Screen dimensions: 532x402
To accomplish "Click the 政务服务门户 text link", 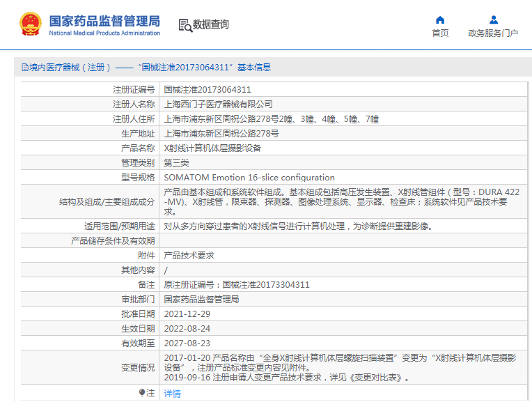I will (x=493, y=33).
